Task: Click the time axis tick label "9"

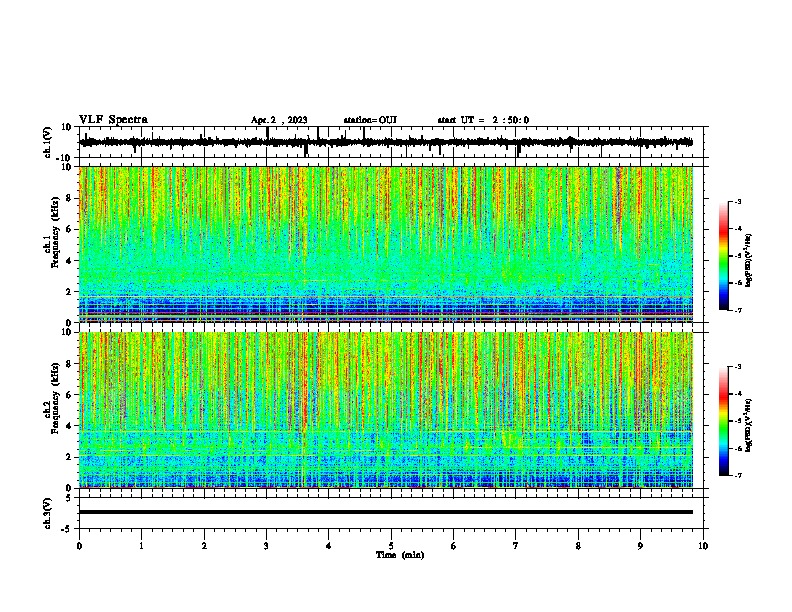Action: click(x=640, y=546)
